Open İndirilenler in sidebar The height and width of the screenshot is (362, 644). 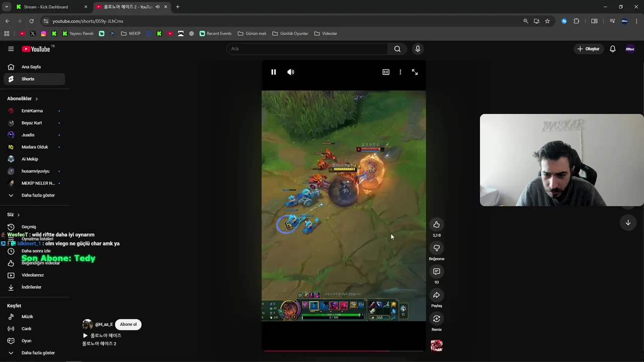pyautogui.click(x=34, y=287)
